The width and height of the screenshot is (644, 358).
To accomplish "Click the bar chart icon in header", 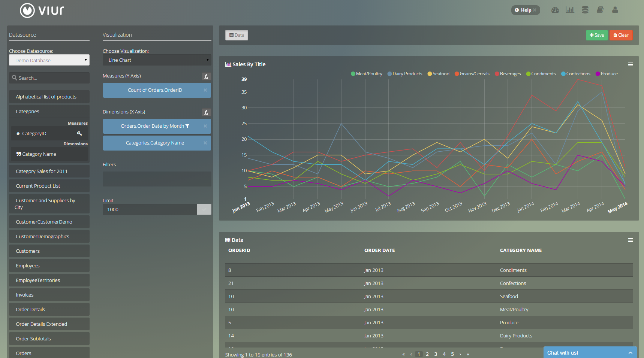I will pos(570,10).
